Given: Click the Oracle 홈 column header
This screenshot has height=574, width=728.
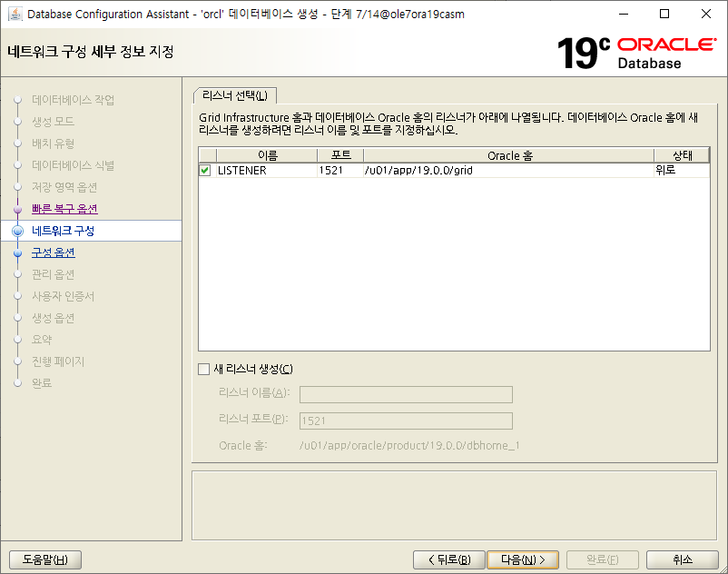Looking at the screenshot, I should pyautogui.click(x=509, y=155).
